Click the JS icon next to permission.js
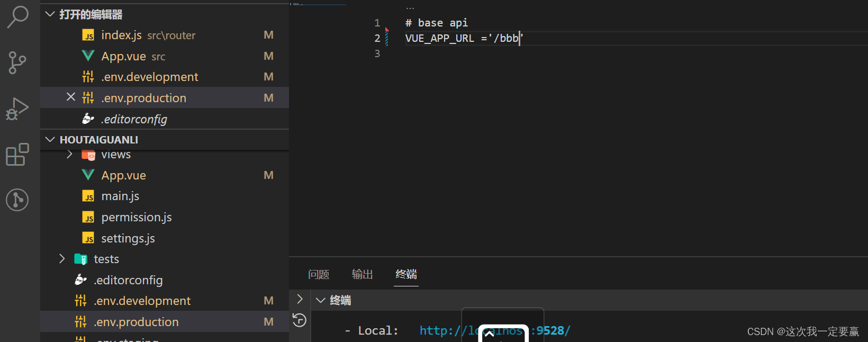 point(88,218)
